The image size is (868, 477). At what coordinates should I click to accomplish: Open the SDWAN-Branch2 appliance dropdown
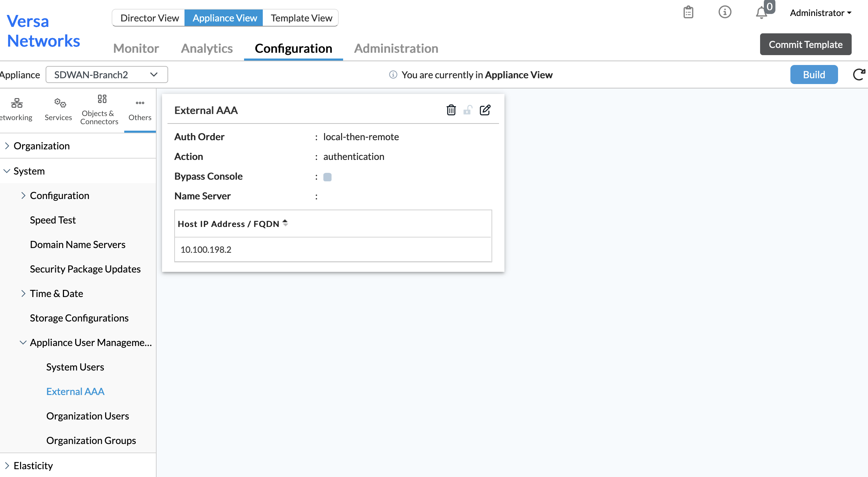click(107, 75)
